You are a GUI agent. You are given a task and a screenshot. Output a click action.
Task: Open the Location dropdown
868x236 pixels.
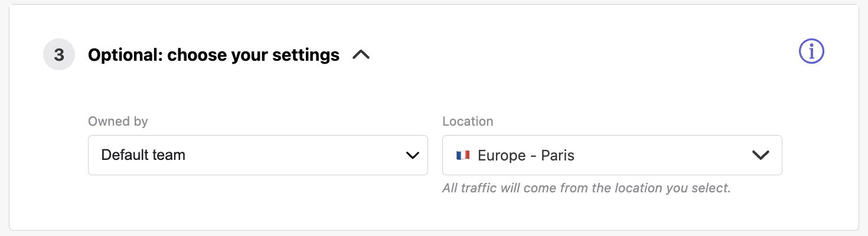[612, 155]
